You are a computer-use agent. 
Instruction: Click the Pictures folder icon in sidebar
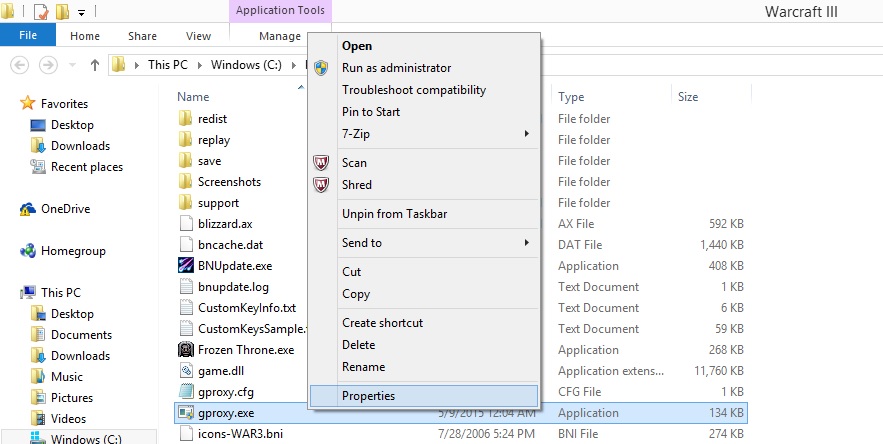click(38, 397)
